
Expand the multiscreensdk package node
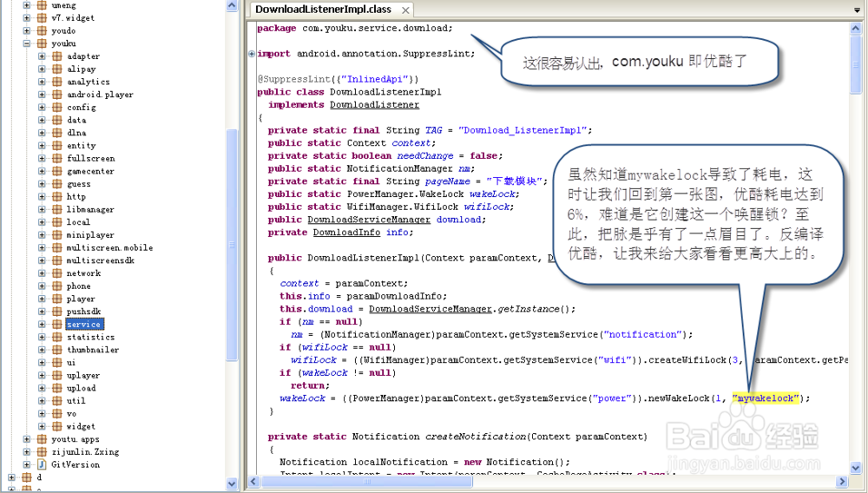42,260
